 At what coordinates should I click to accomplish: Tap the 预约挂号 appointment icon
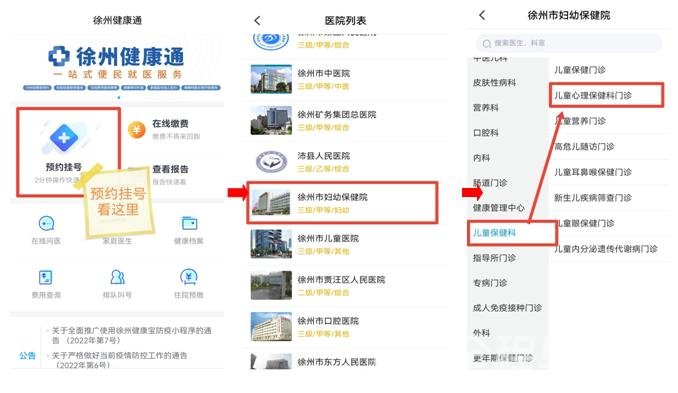point(64,137)
